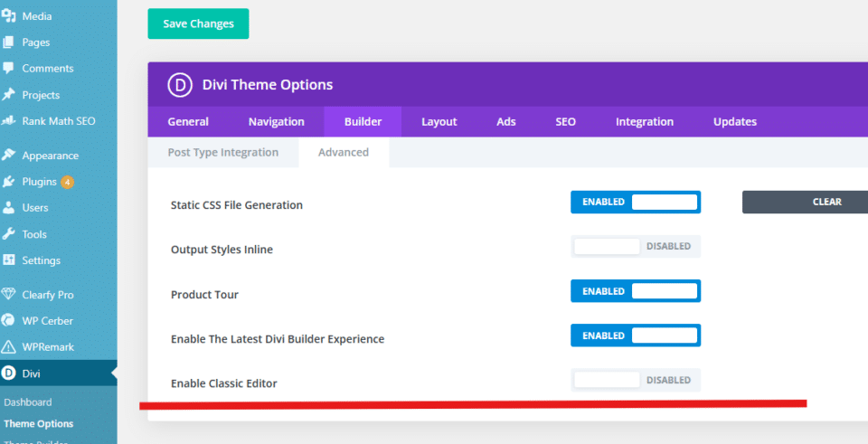868x444 pixels.
Task: Click the Users person icon
Action: pos(8,208)
